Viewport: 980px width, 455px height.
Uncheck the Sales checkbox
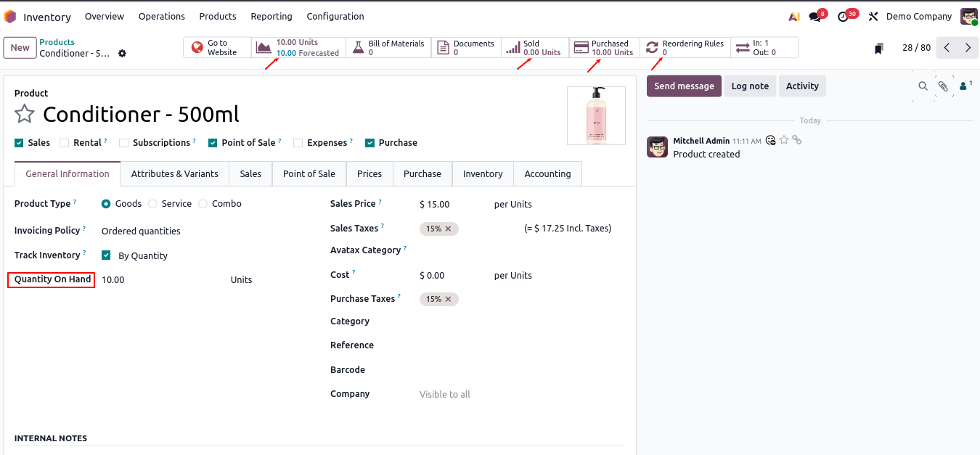coord(20,143)
